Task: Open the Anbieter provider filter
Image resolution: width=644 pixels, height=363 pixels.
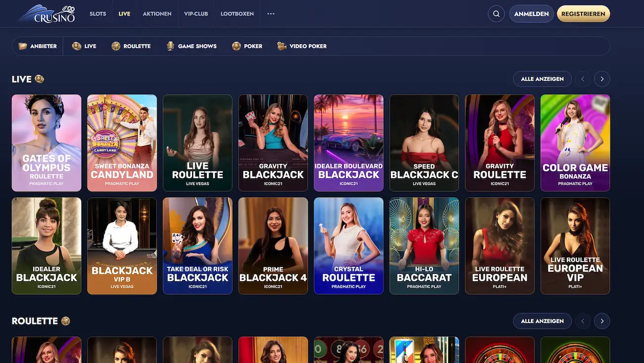Action: [38, 46]
